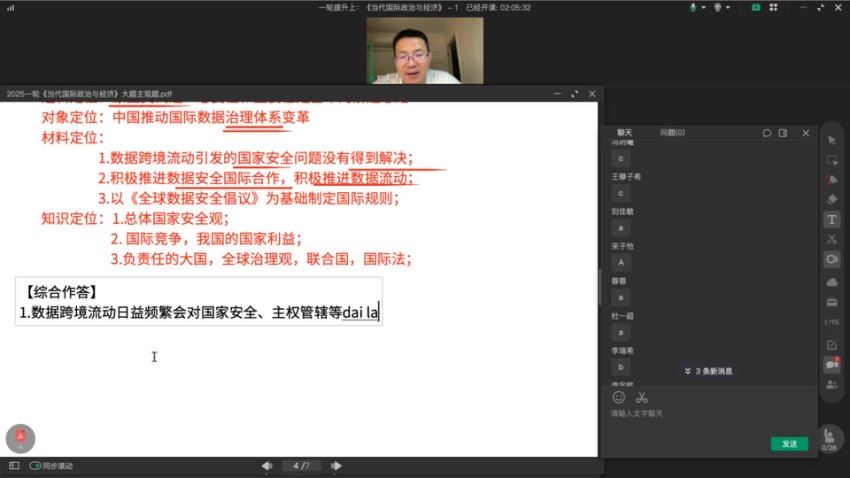Go to the next PDF page

tap(336, 466)
